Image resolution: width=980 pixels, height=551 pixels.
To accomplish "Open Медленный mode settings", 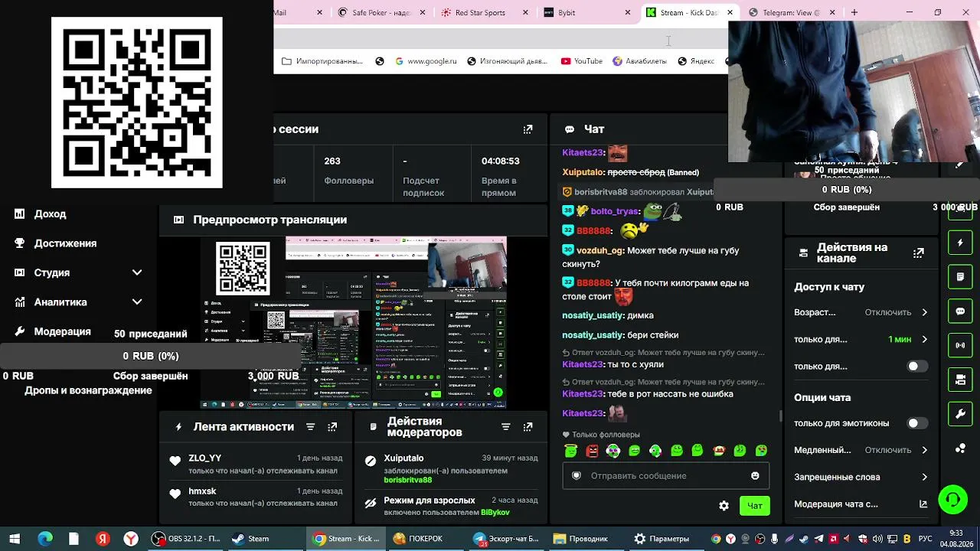I will (861, 450).
